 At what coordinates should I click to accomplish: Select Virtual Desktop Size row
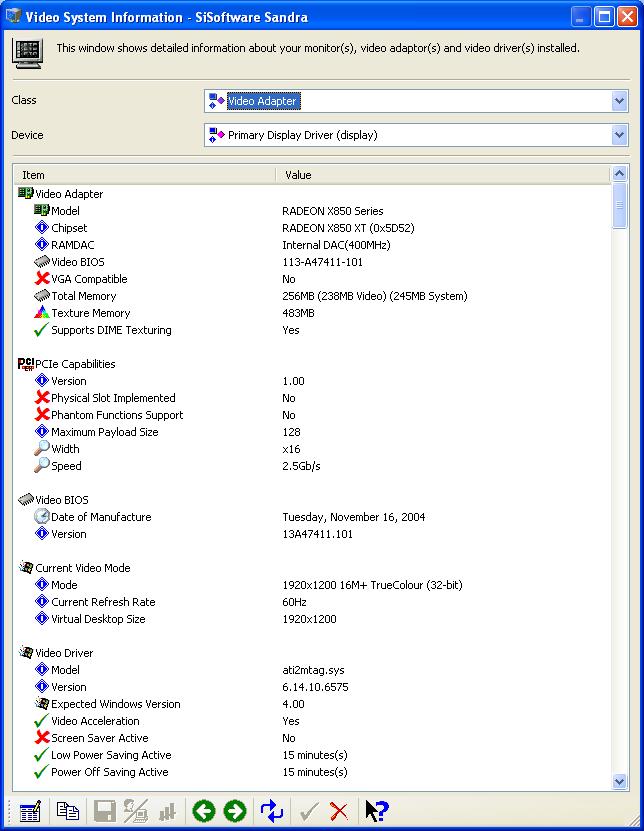pyautogui.click(x=312, y=619)
